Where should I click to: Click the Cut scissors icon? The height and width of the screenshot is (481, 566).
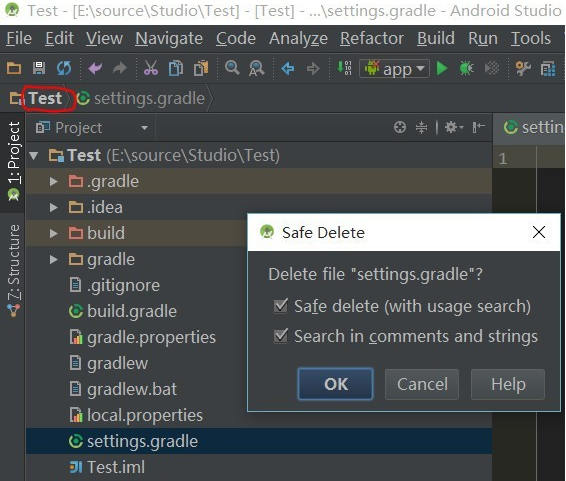point(151,68)
